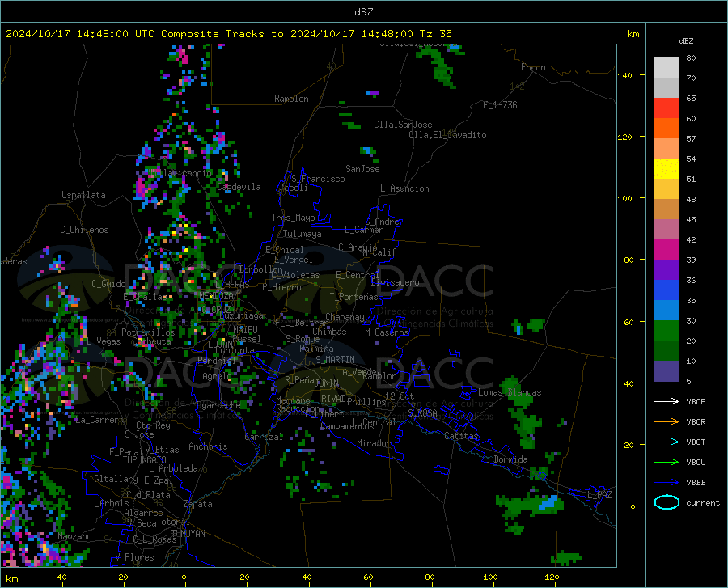
Task: Click the -40 km horizontal axis tick
Action: point(59,577)
